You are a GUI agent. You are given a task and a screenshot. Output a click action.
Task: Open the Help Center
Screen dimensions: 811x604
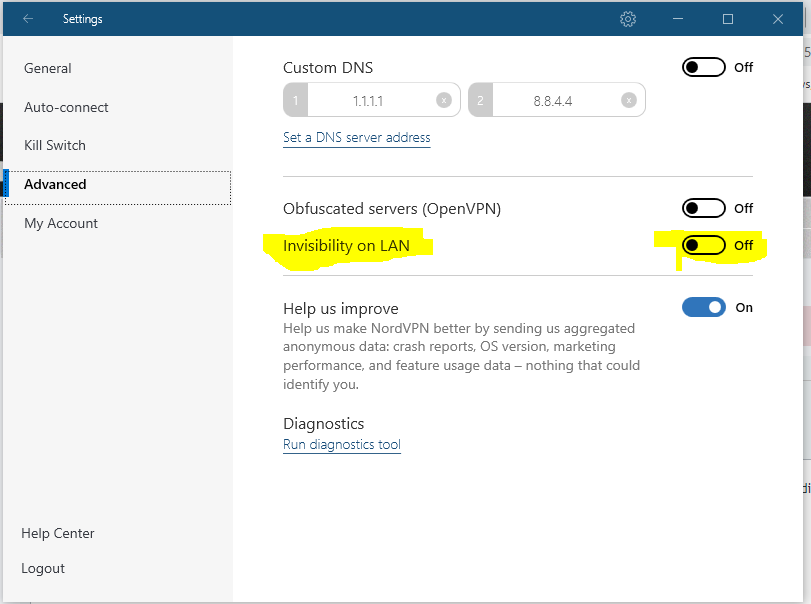pos(58,533)
